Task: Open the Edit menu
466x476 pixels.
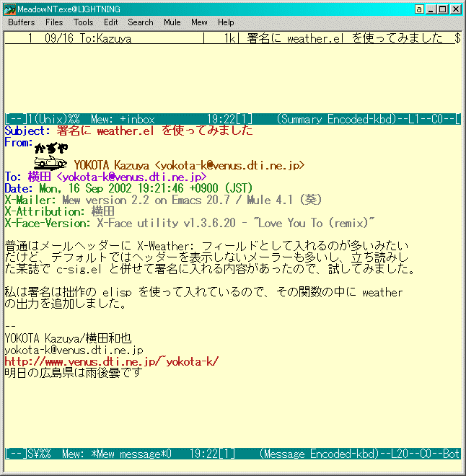Action: click(x=110, y=22)
